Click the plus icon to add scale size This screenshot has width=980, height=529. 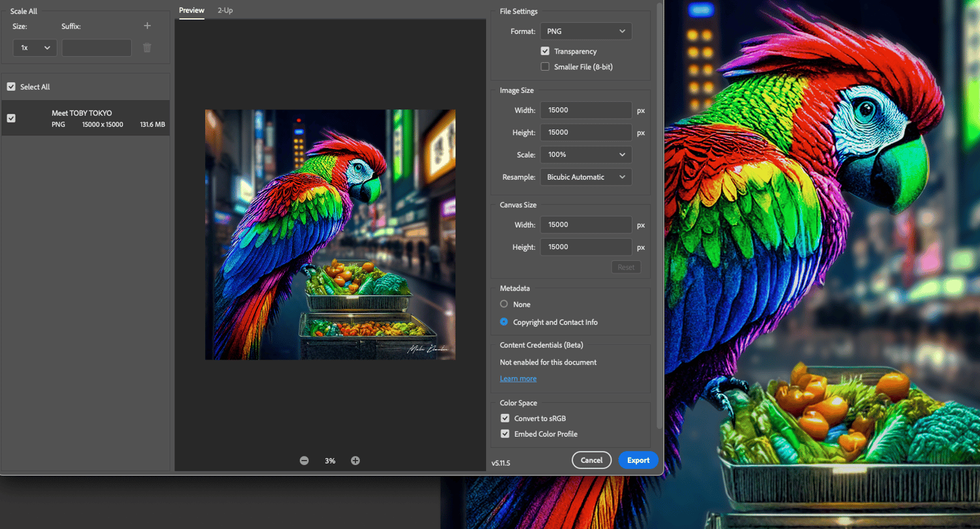point(147,26)
